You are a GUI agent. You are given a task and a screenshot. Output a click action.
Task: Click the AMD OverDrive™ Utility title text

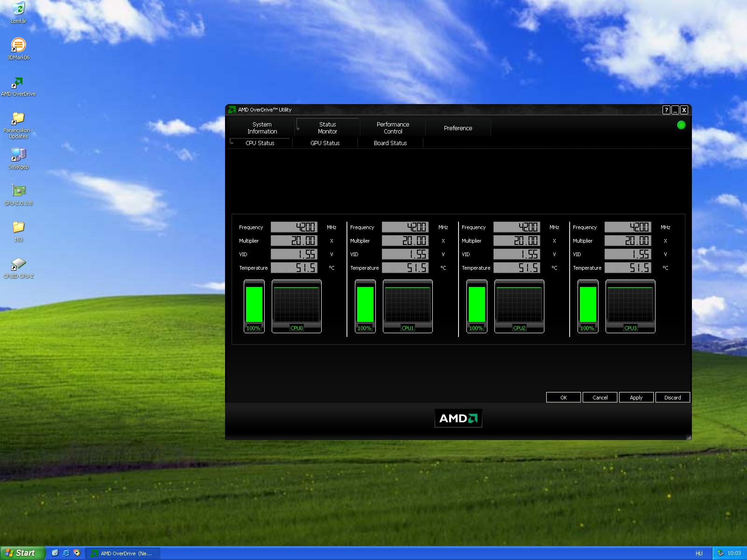tap(265, 110)
